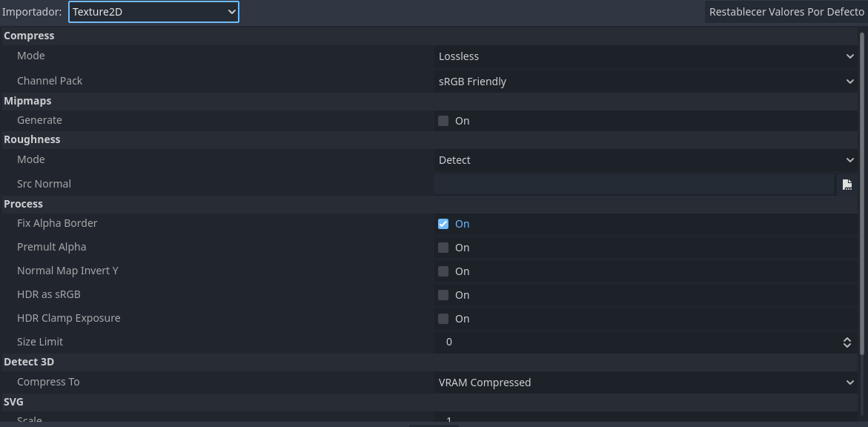Viewport: 868px width, 427px height.
Task: Click Restablecer Valores Por Defecto button
Action: click(x=786, y=12)
